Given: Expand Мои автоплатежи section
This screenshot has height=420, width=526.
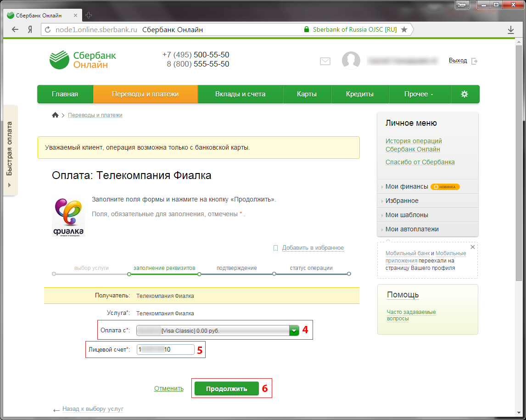Looking at the screenshot, I should tap(428, 229).
